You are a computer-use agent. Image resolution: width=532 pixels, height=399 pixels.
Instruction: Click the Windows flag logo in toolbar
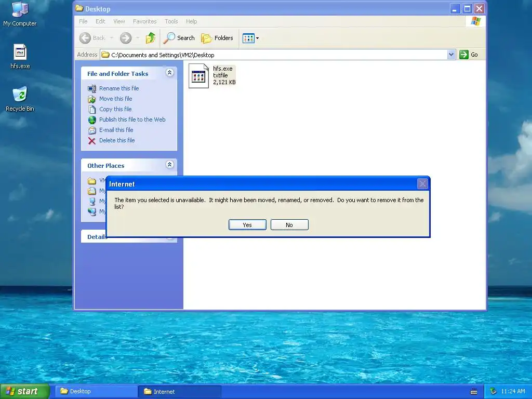tap(476, 21)
